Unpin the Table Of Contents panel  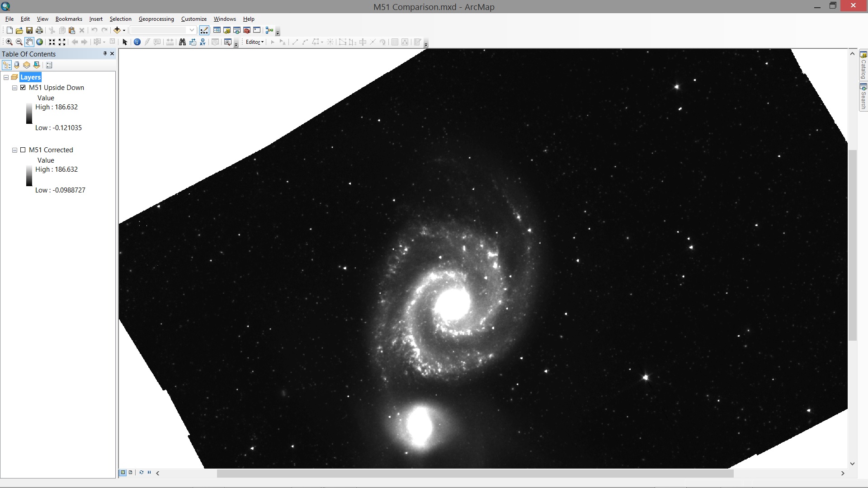[105, 54]
